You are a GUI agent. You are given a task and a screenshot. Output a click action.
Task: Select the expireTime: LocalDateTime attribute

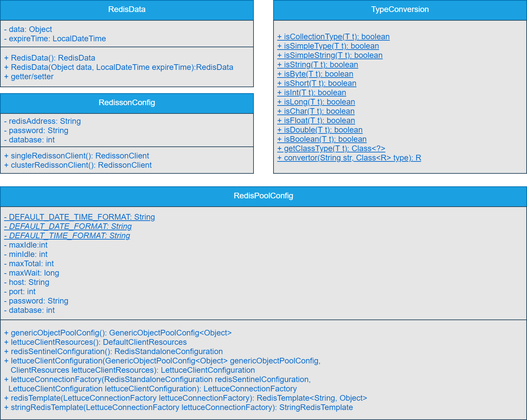click(x=55, y=39)
